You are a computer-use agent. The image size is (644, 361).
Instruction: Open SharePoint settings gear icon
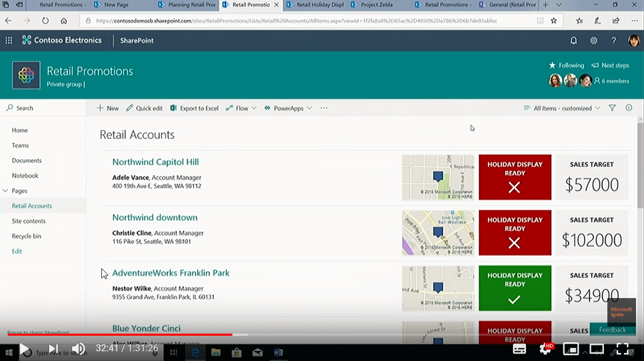(x=594, y=41)
